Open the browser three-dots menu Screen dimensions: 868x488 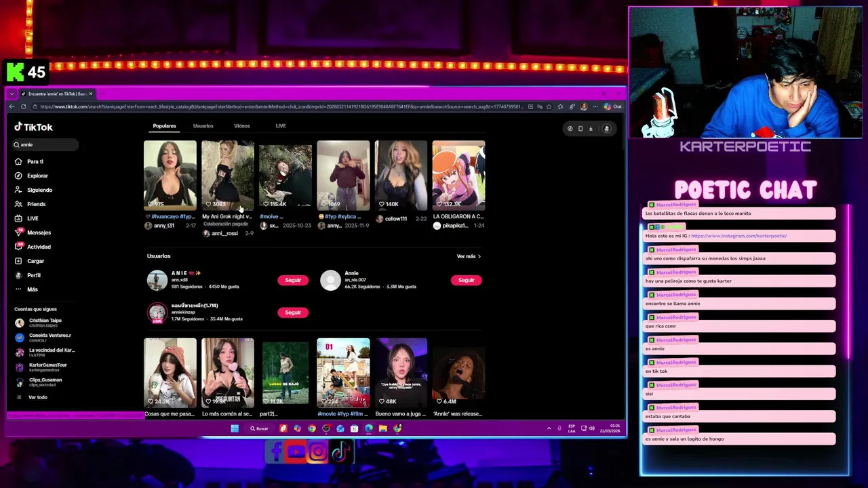pos(595,106)
